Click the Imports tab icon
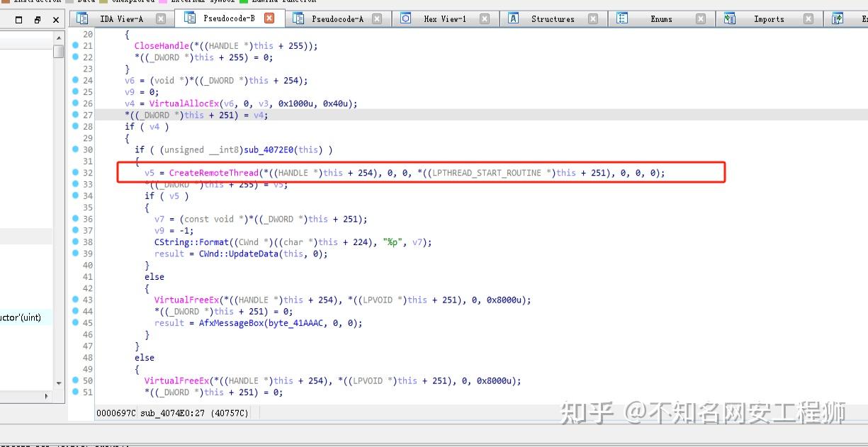 729,18
